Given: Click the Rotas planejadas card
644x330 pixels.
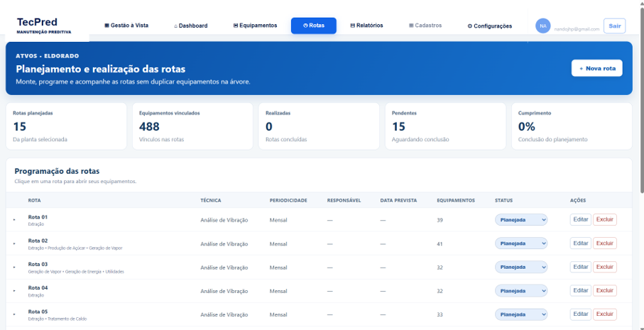Looking at the screenshot, I should tap(66, 126).
